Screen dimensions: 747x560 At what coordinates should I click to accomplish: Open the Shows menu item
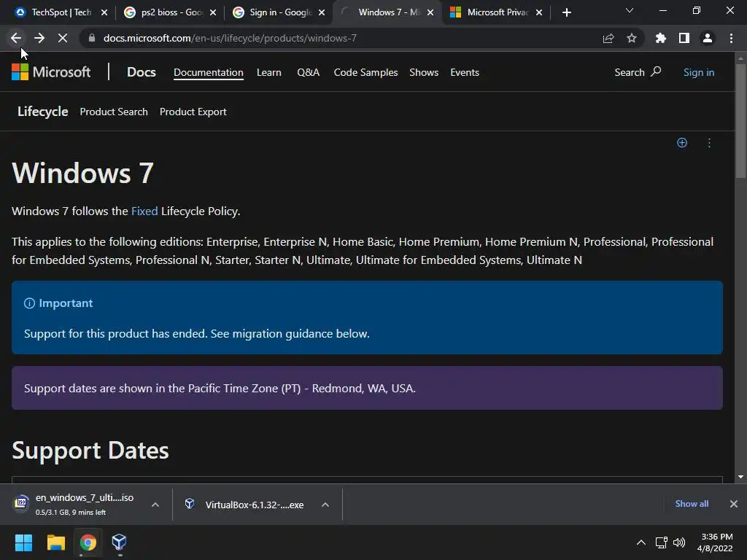424,72
